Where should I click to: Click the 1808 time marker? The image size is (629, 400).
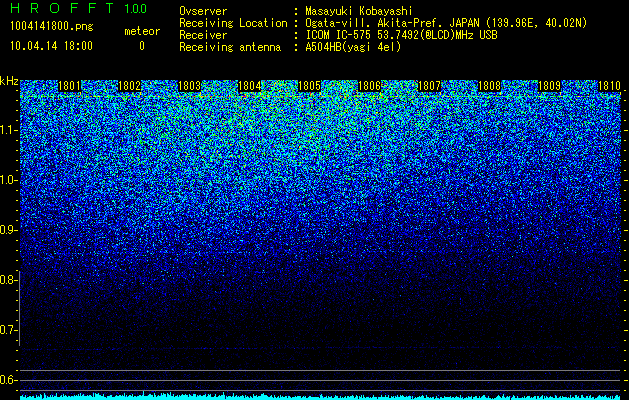coord(489,86)
